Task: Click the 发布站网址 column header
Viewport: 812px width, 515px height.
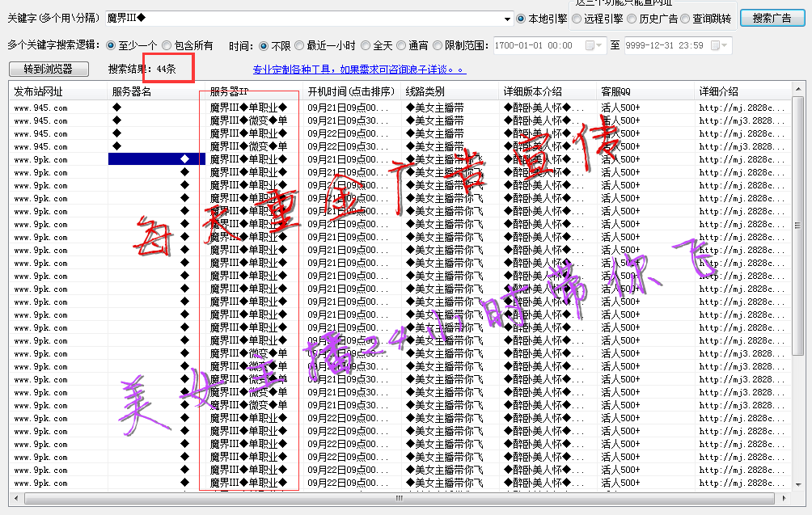Action: [57, 91]
